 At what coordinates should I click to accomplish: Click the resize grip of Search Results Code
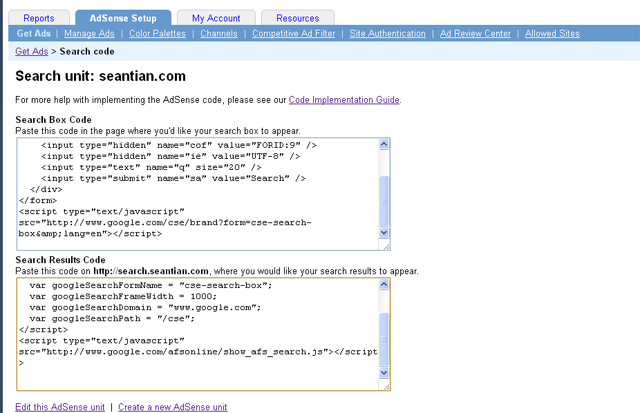(x=385, y=385)
